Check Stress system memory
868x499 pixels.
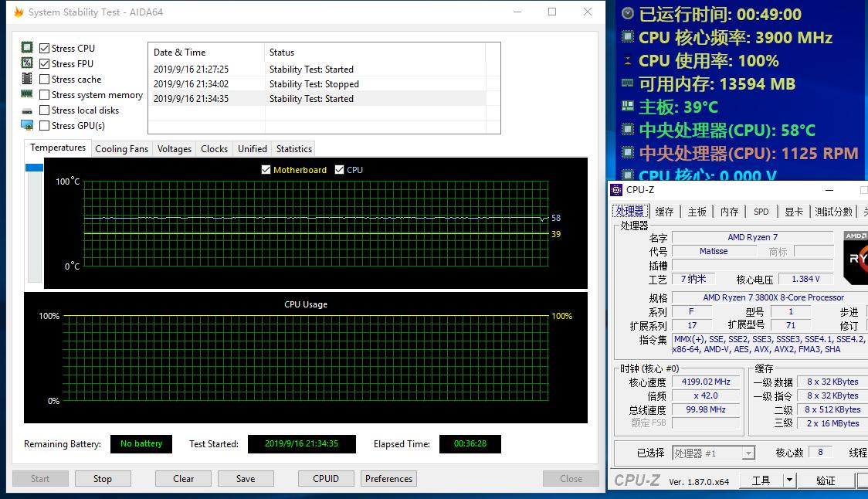[x=45, y=95]
